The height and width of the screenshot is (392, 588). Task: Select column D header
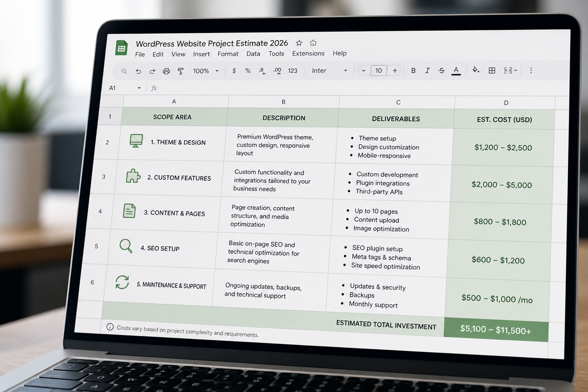pos(506,103)
